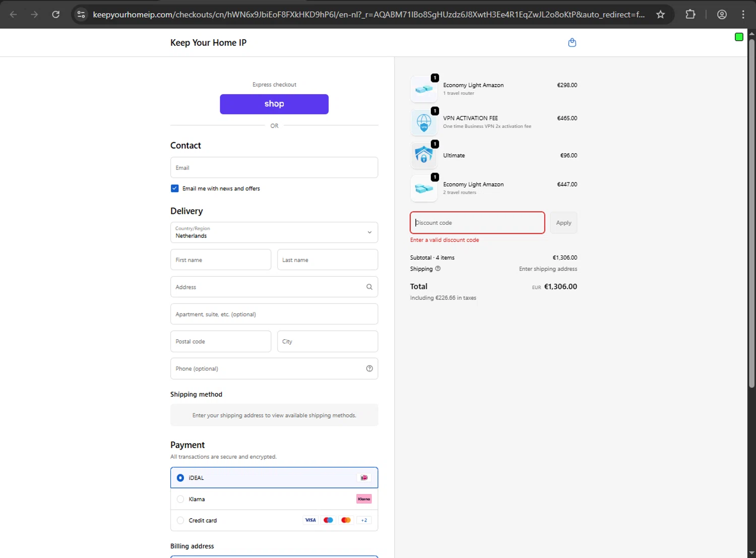Click the Visa card logo

pos(310,520)
